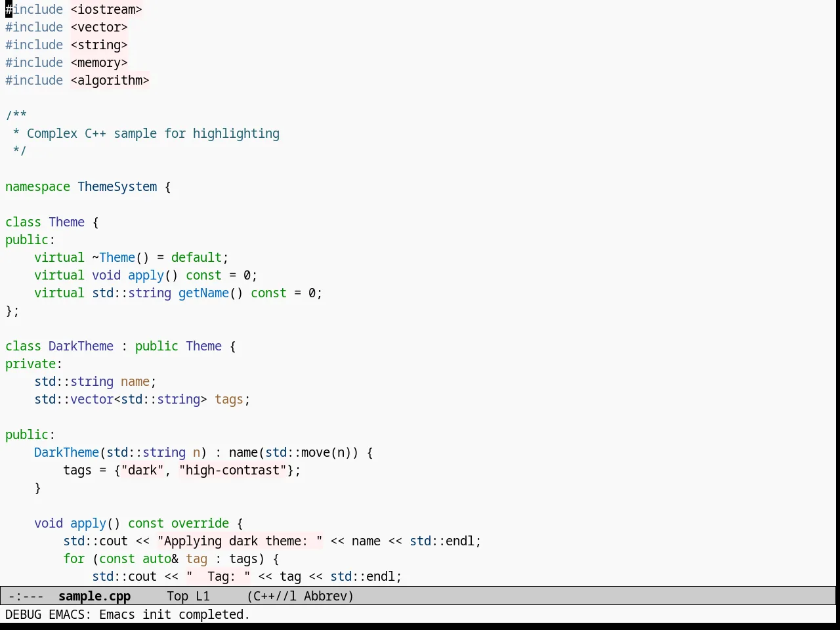840x630 pixels.
Task: Click the 'ThemeSystem' namespace name
Action: (117, 186)
